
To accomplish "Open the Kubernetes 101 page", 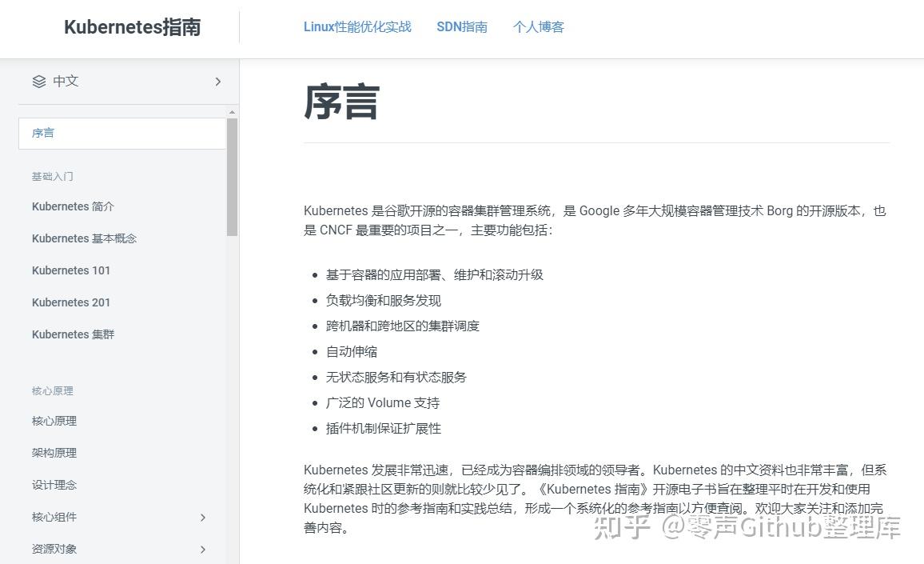I will click(x=71, y=270).
